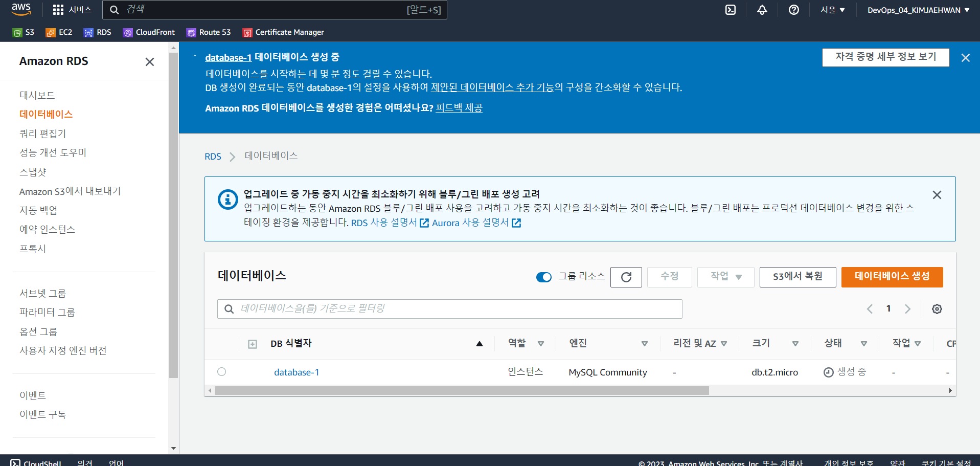Screen dimensions: 980x466
Task: Open Amazon S3에서 내보내기 in the sidebar
Action: (x=70, y=191)
